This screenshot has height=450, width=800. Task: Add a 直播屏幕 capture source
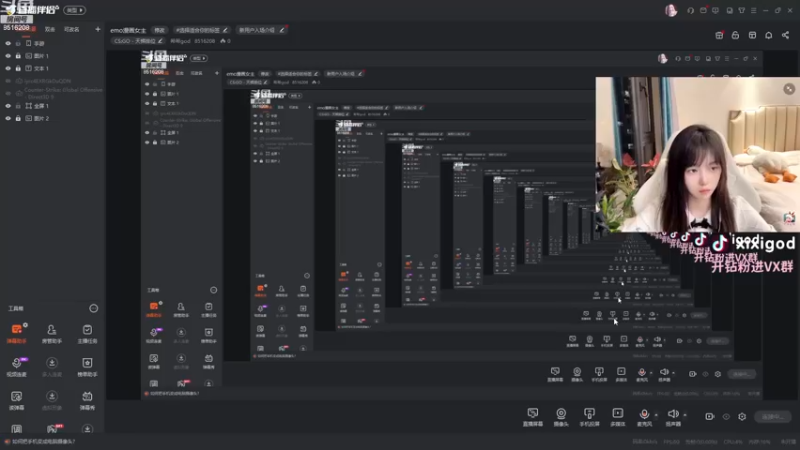[533, 416]
